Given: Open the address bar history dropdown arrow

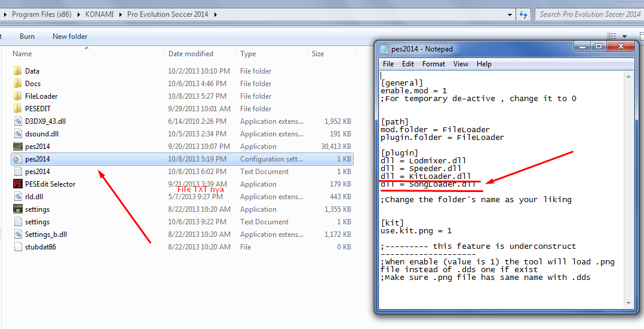Looking at the screenshot, I should pos(510,14).
